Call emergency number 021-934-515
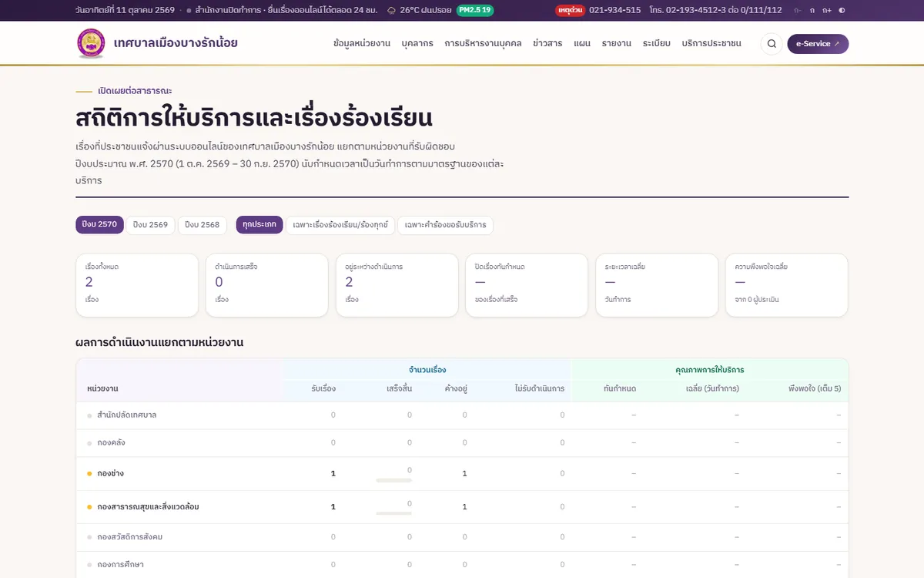Image resolution: width=924 pixels, height=578 pixels. click(614, 10)
